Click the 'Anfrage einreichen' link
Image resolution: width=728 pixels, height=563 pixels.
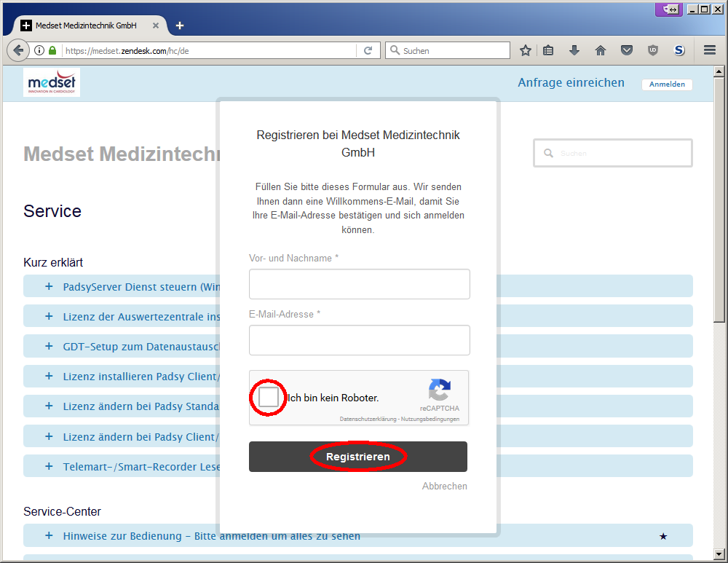(571, 83)
